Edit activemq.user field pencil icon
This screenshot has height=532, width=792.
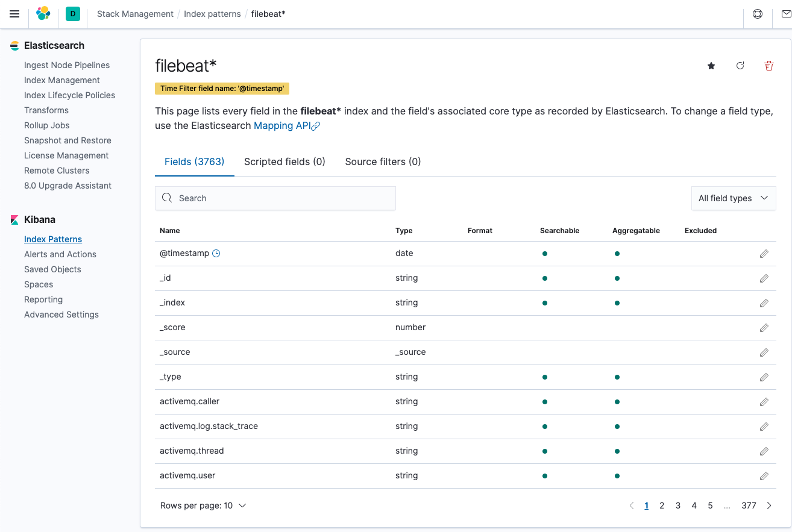coord(764,476)
